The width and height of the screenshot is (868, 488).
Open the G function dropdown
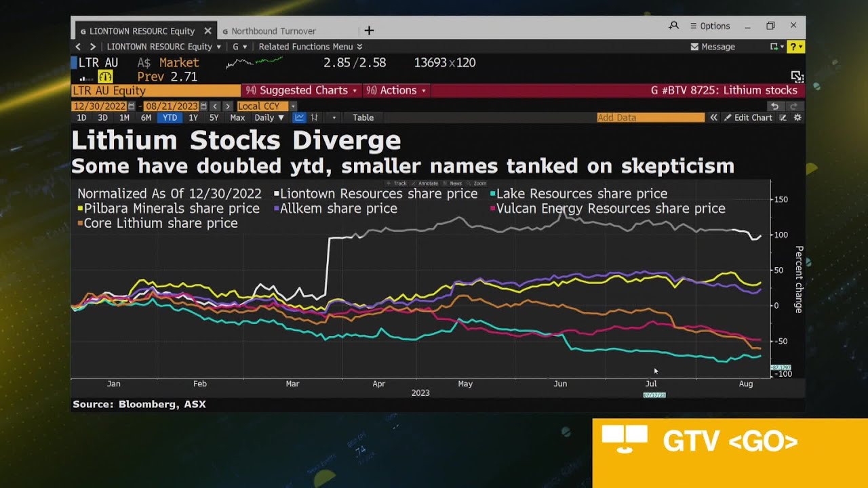tap(240, 47)
